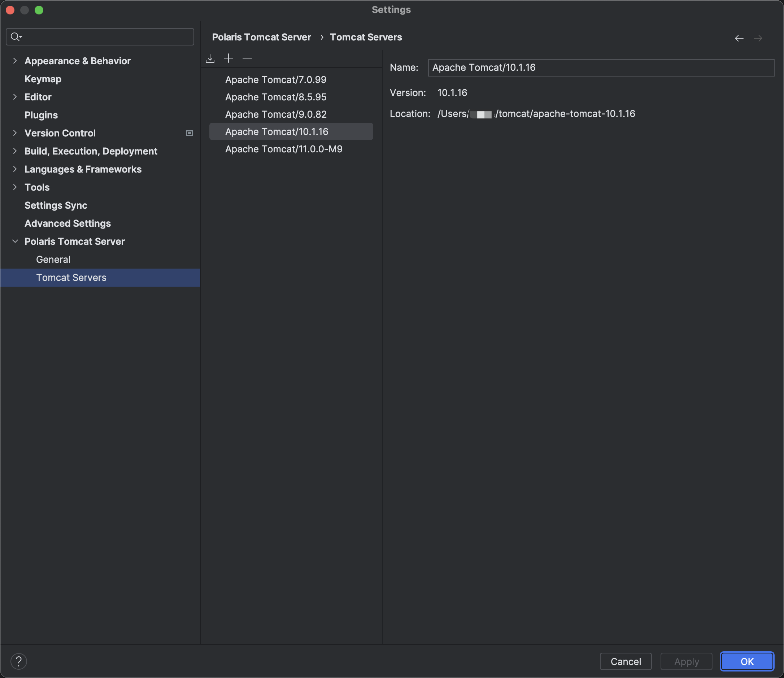Open the search options magnifier dropdown
This screenshot has width=784, height=678.
(17, 37)
